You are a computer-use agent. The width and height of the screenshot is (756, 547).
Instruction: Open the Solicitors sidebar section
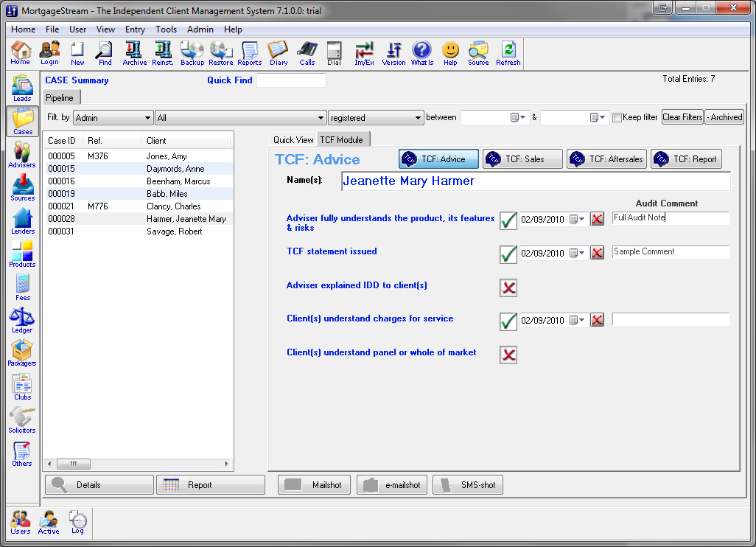(x=22, y=420)
